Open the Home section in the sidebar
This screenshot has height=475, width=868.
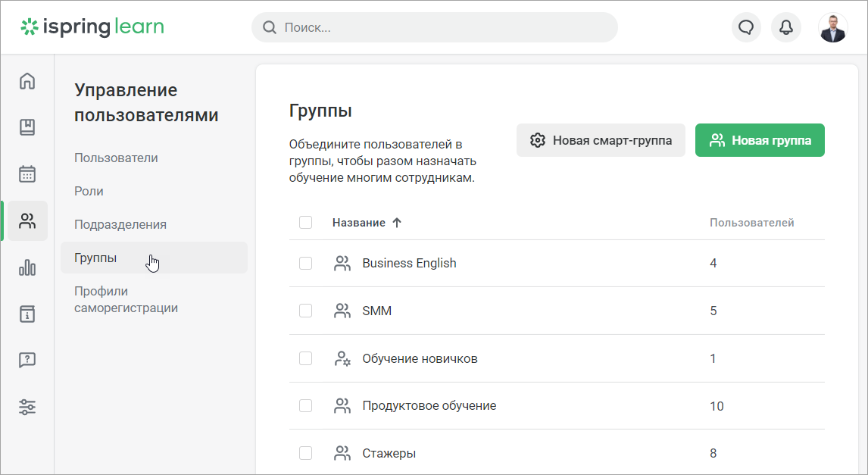(x=27, y=81)
